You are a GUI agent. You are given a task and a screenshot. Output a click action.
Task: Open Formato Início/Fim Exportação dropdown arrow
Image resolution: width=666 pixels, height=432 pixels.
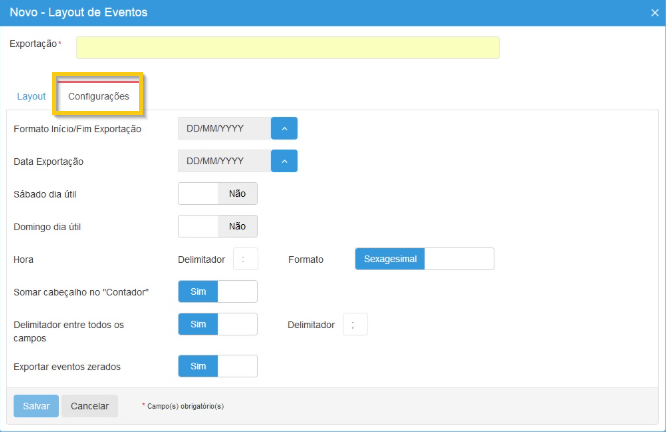tap(284, 128)
